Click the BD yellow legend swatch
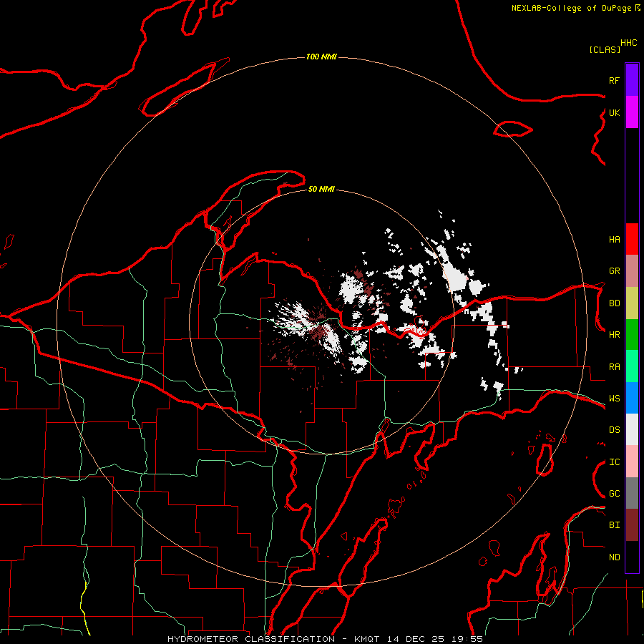 pos(632,303)
